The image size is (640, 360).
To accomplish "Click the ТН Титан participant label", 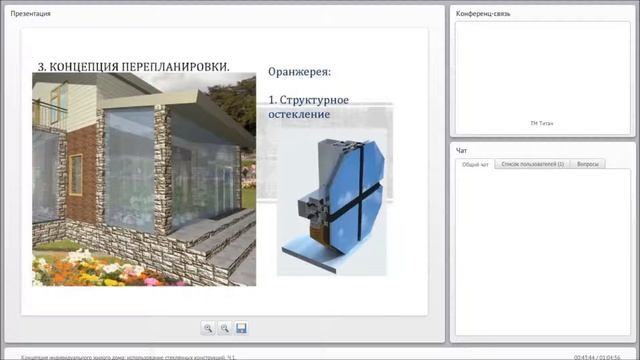I will (542, 123).
